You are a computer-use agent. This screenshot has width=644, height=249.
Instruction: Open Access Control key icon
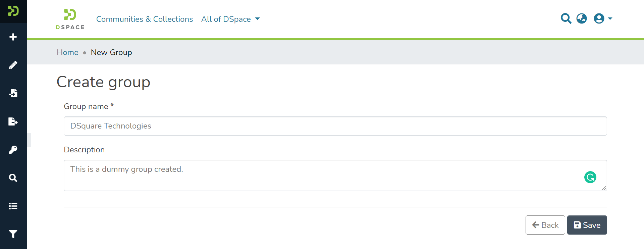click(13, 150)
